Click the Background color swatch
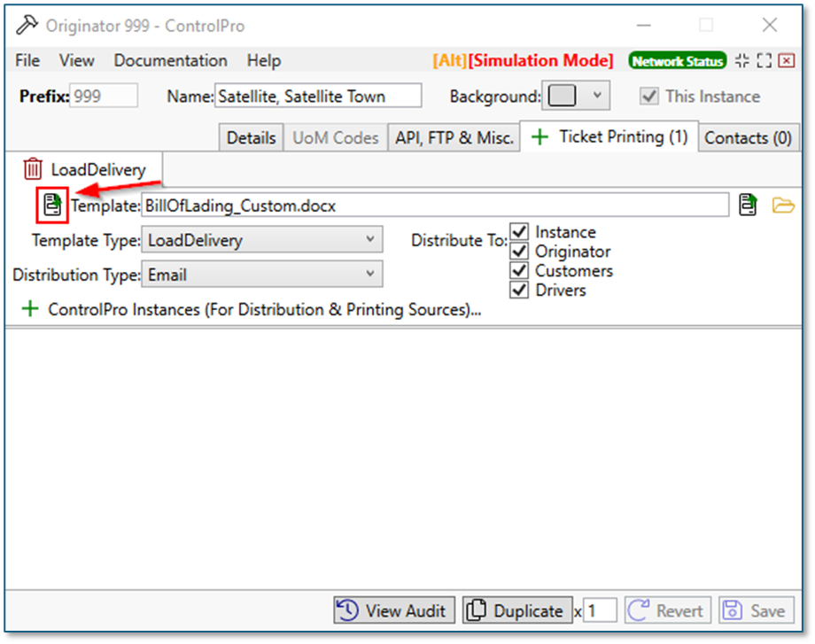Viewport: 815px width, 644px height. pos(563,96)
